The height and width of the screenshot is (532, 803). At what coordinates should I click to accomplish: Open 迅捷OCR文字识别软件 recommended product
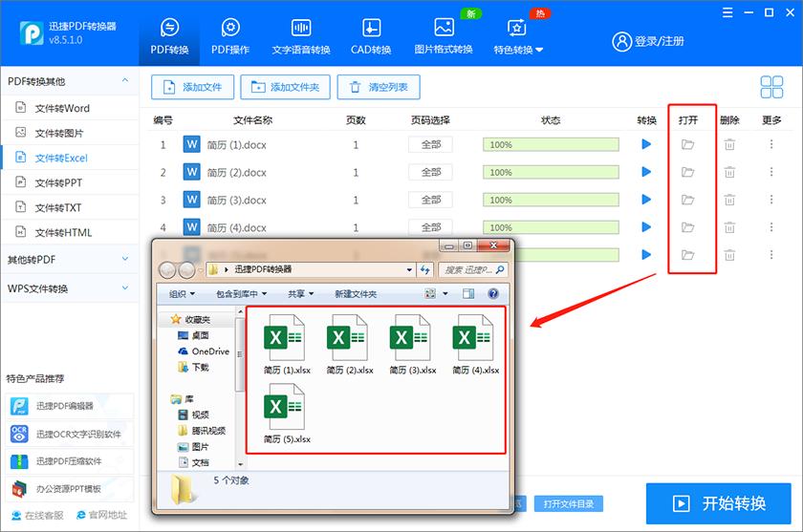click(x=70, y=434)
